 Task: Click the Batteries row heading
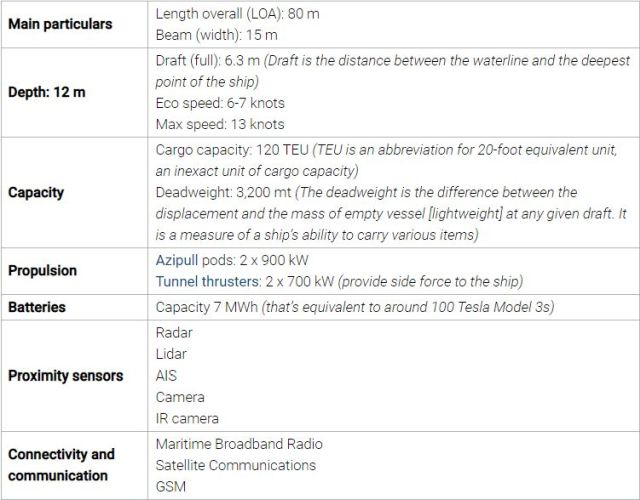(x=37, y=307)
